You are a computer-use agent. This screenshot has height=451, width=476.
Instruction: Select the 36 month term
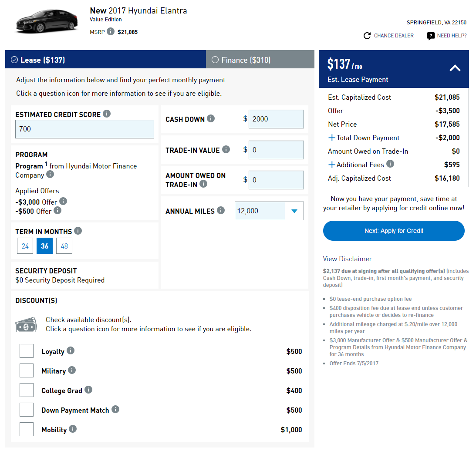click(x=44, y=246)
